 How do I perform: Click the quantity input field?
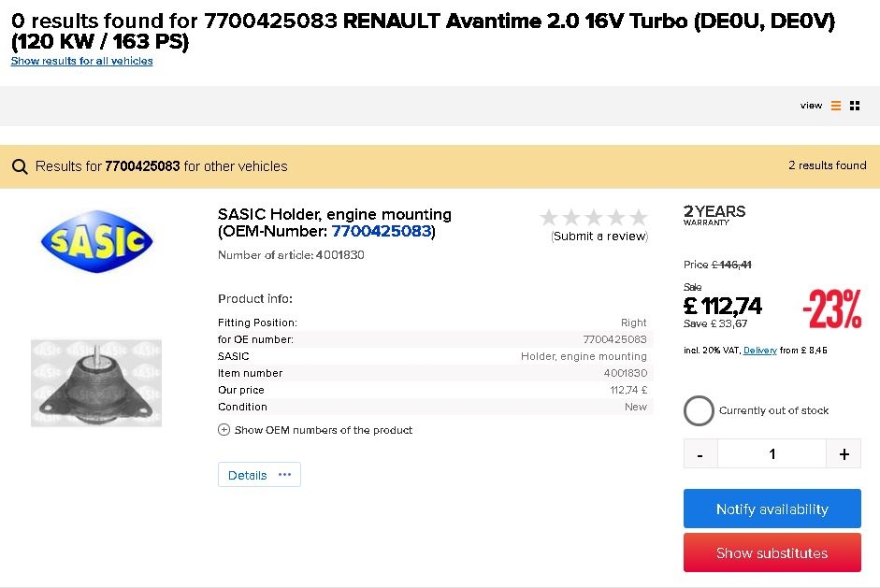[772, 454]
